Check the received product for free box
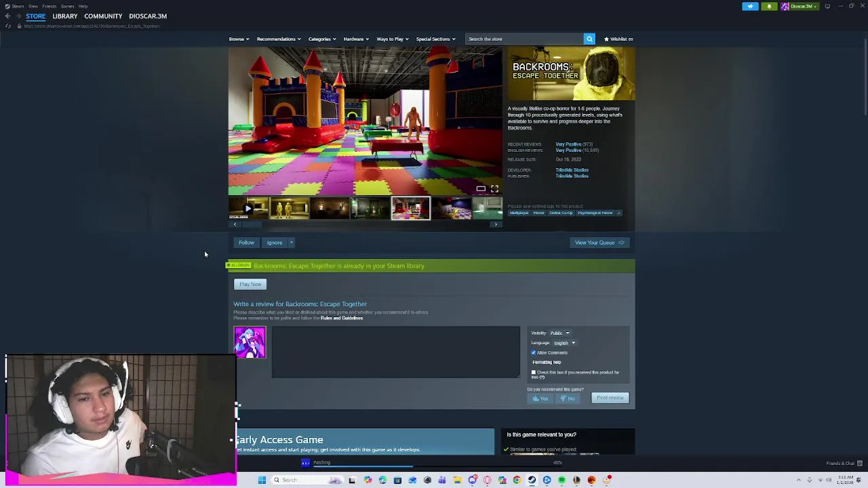This screenshot has height=488, width=868. 534,373
